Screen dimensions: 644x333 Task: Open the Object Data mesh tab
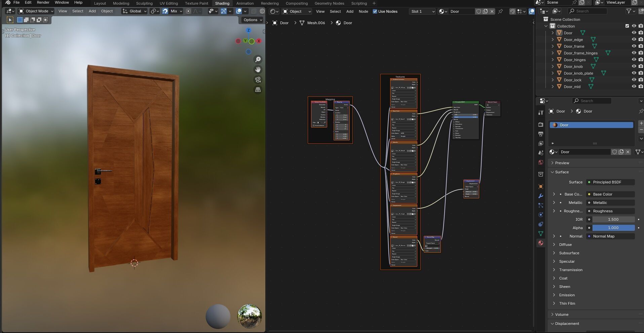tap(541, 234)
